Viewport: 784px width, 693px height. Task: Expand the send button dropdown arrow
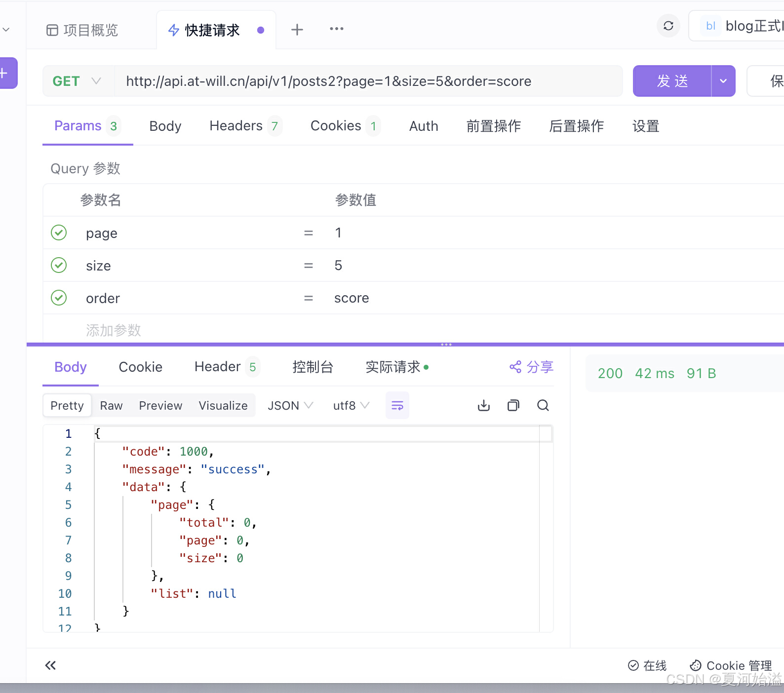[723, 81]
